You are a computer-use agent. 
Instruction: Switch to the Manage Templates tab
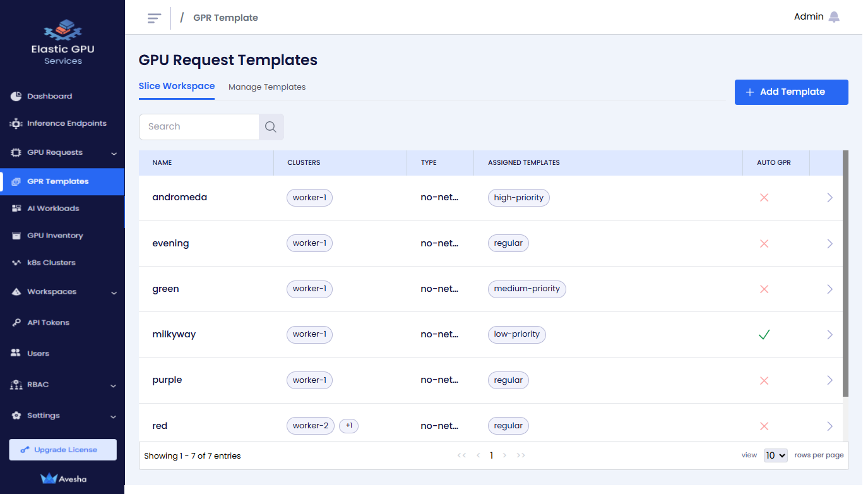(267, 87)
